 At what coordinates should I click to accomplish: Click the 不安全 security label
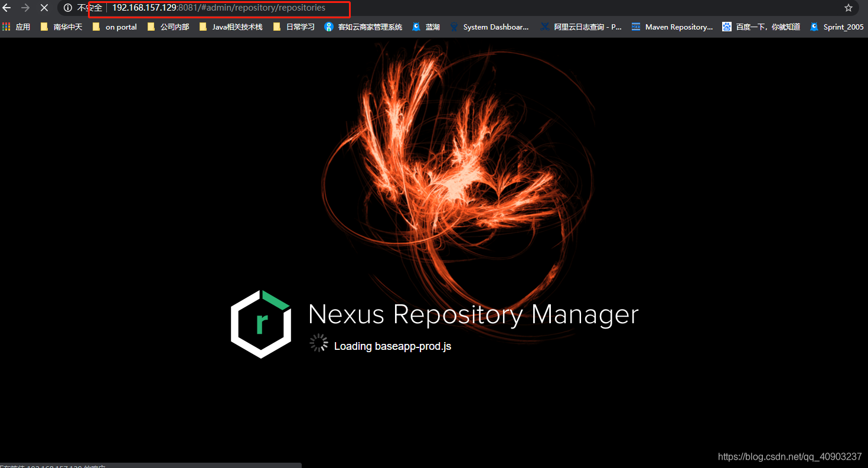pos(89,8)
